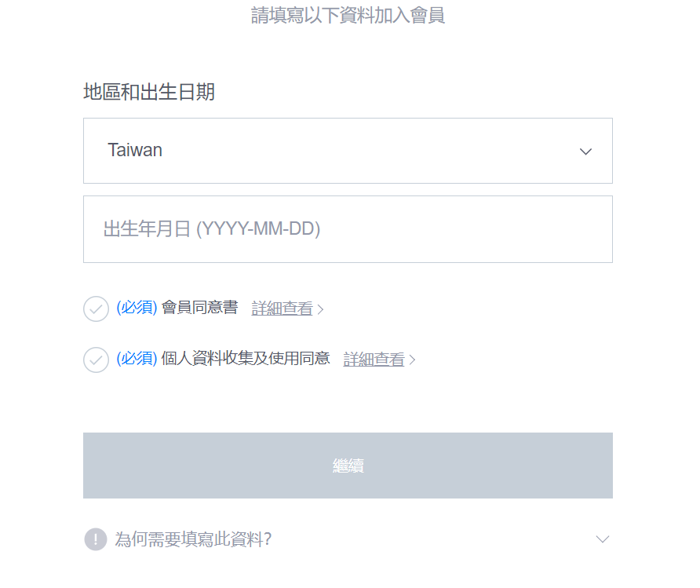View details link for 個人資料收集及使用同意

pyautogui.click(x=374, y=360)
